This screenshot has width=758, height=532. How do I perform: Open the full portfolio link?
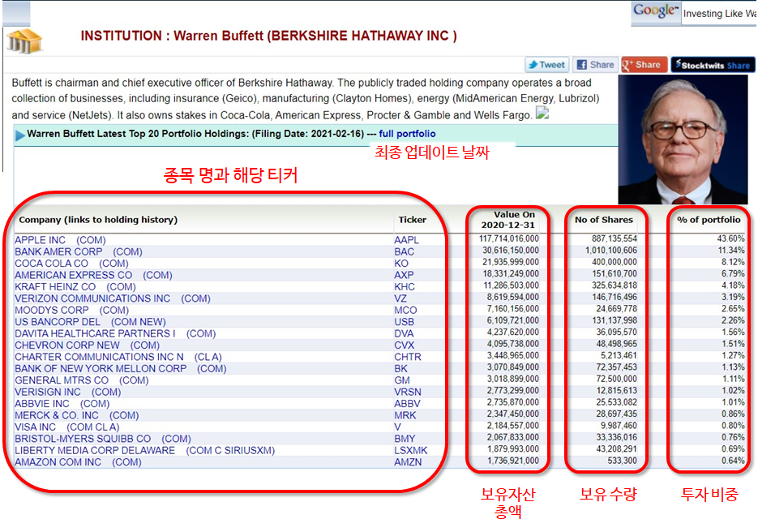click(407, 134)
